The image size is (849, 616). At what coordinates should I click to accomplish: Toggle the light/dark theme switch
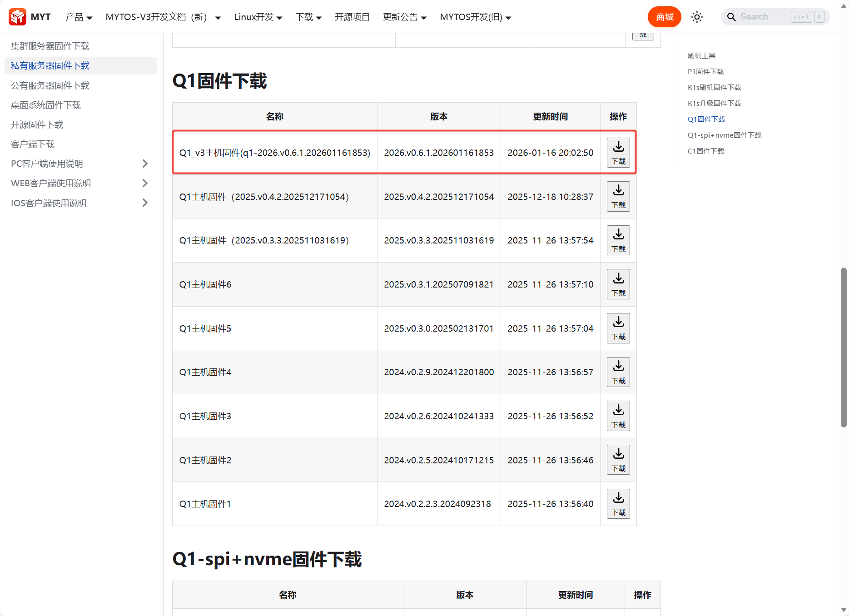tap(697, 17)
